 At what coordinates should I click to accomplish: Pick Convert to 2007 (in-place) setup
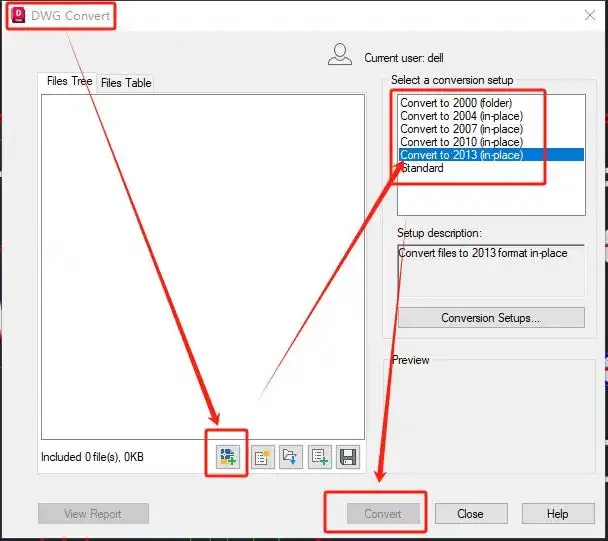[461, 129]
